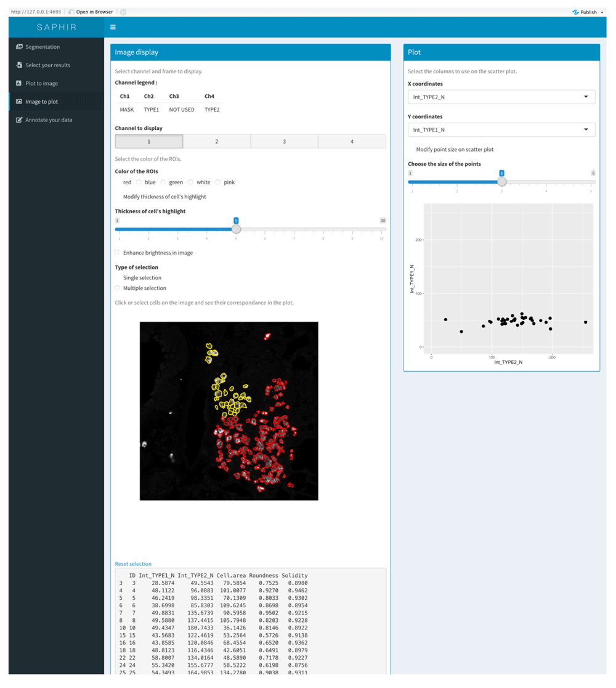Click table value 101.0077 in row 4
This screenshot has width=616, height=688.
(233, 591)
